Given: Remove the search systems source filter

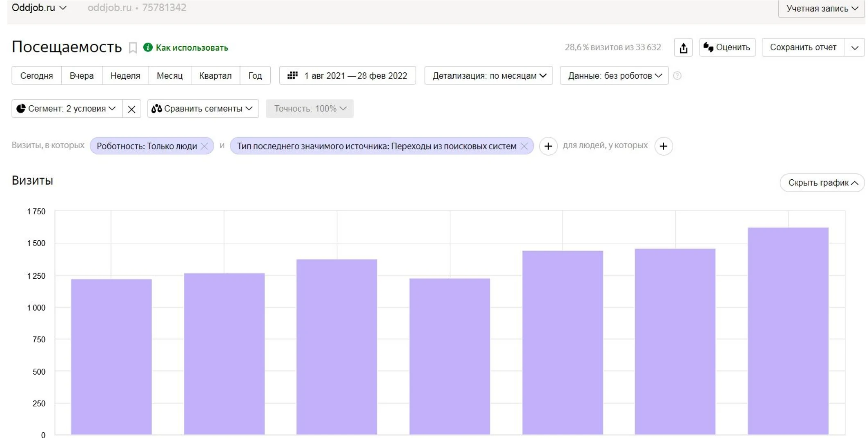Looking at the screenshot, I should tap(524, 146).
